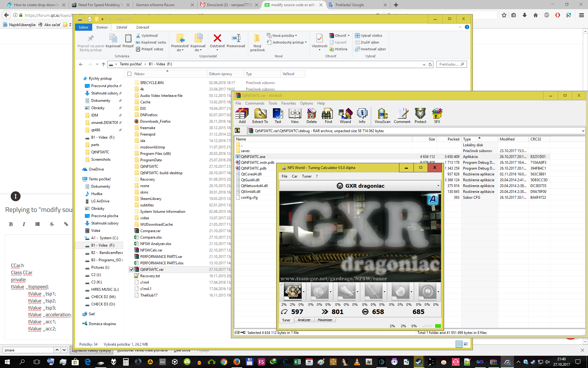Screen dimensions: 588x368
Task: Open the Firefox icon on the taskbar
Action: [x=236, y=362]
